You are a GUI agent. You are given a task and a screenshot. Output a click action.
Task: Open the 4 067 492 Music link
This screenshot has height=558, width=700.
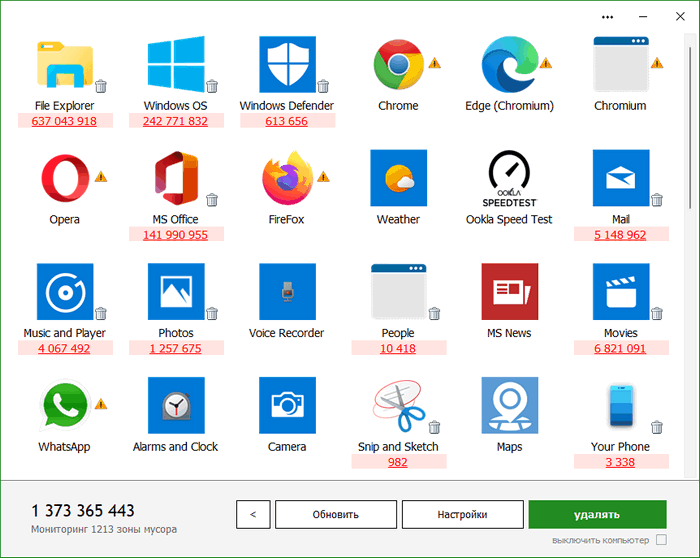point(64,348)
